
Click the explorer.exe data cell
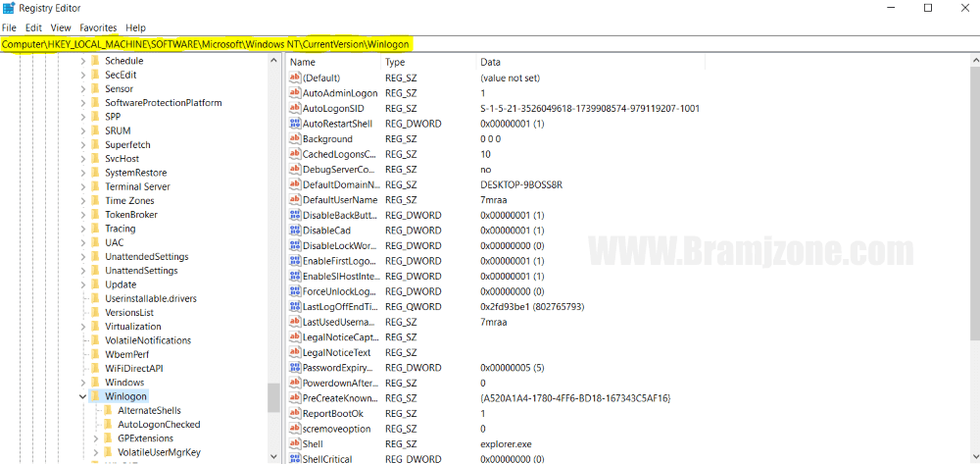click(x=506, y=444)
